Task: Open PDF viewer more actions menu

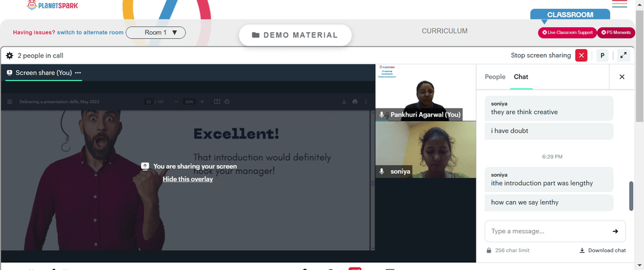Action: tap(366, 102)
